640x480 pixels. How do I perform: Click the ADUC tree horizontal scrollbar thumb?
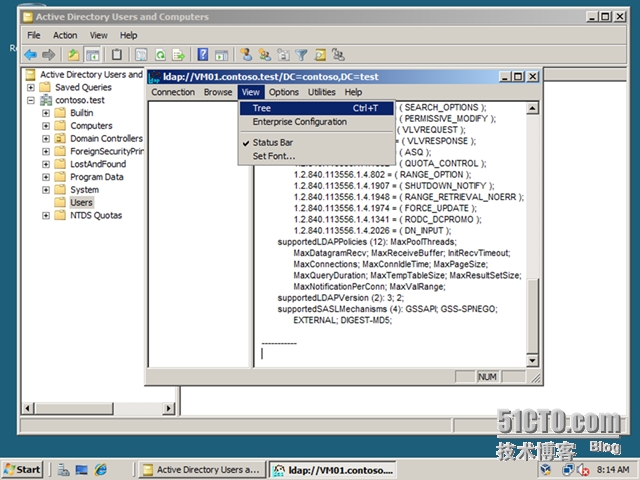click(x=73, y=408)
